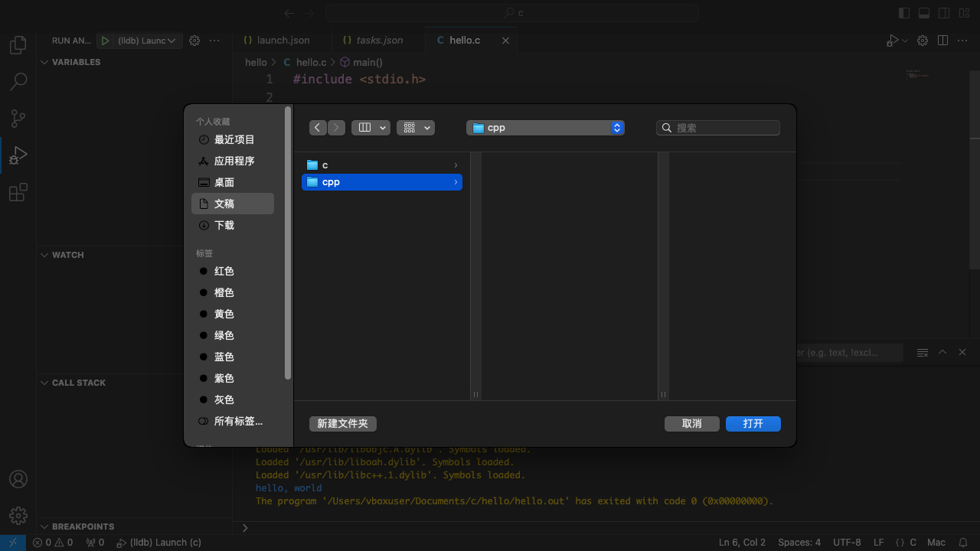Select the 蓝色 tag in the dialog sidebar
This screenshot has width=980, height=551.
click(233, 357)
